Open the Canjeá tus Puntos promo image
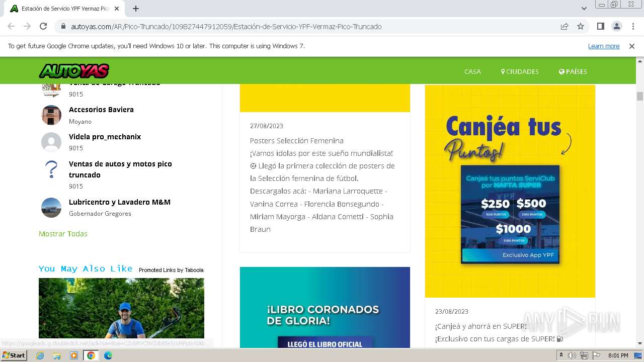This screenshot has width=644, height=362. pos(510,191)
